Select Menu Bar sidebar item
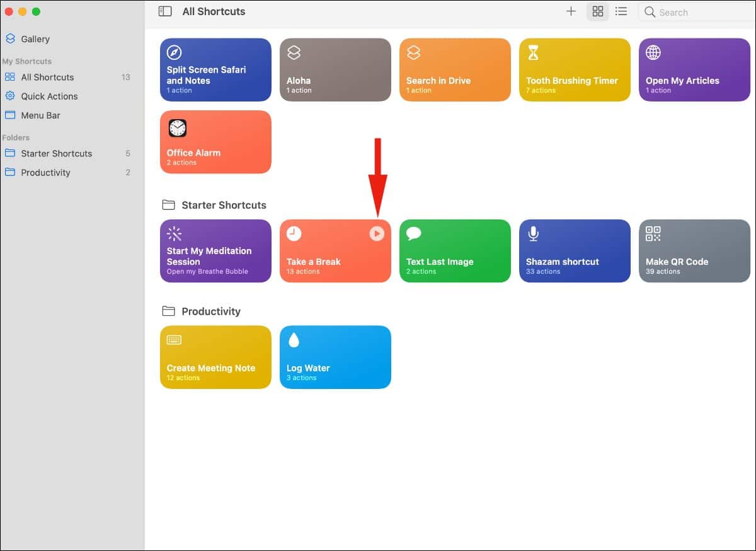This screenshot has width=756, height=551. [x=40, y=115]
